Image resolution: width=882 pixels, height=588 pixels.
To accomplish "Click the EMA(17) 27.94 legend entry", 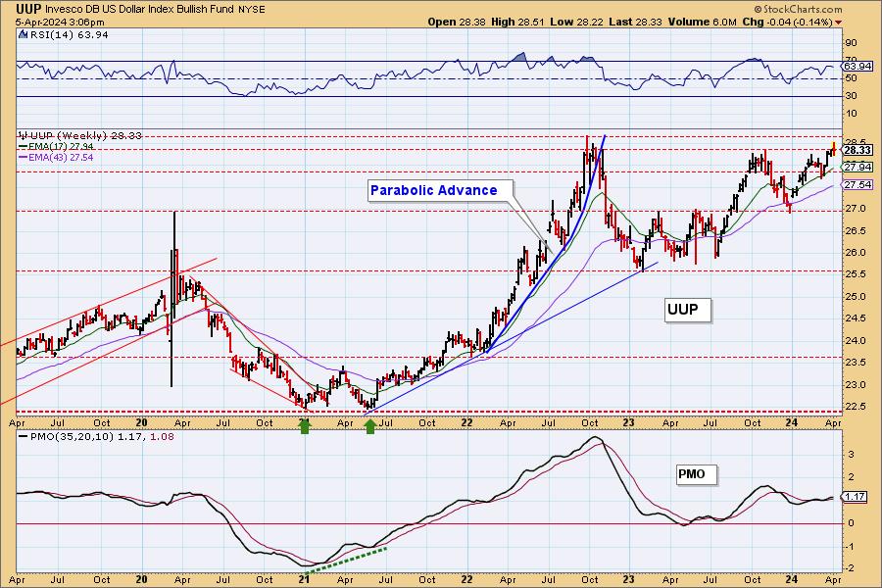I will tap(61, 146).
